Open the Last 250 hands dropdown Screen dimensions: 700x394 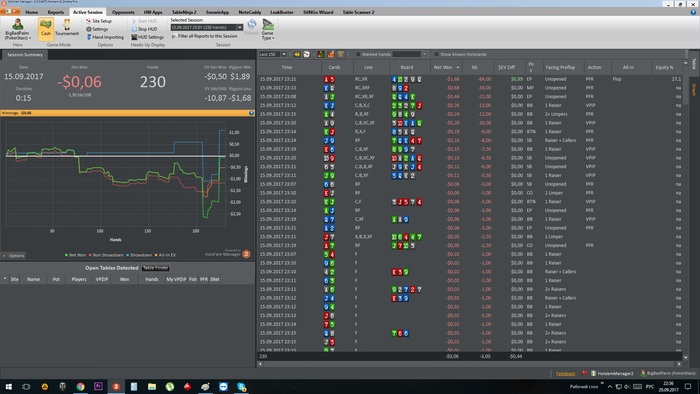(x=283, y=54)
